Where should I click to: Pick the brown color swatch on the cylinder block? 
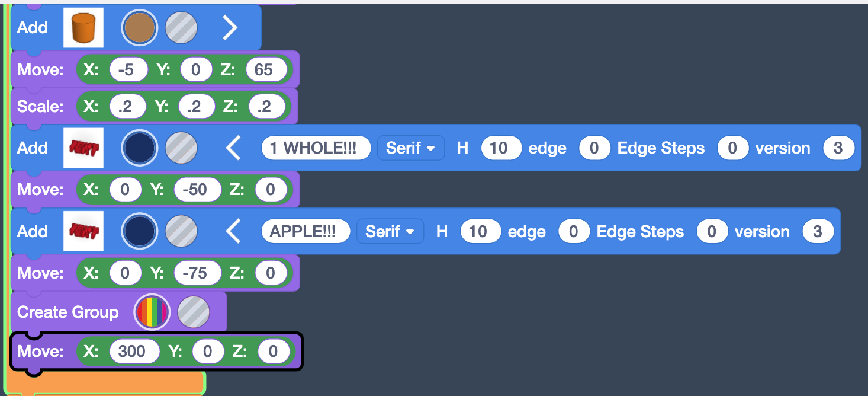(140, 28)
